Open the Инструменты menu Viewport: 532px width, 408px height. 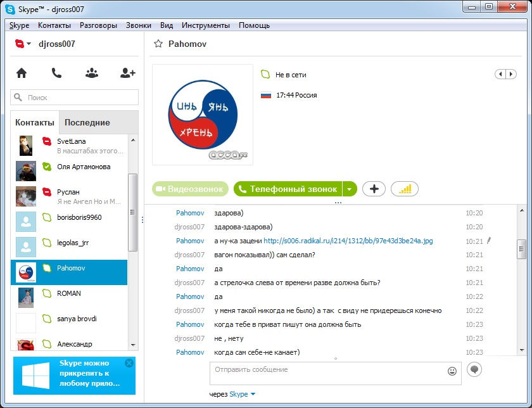(x=206, y=25)
